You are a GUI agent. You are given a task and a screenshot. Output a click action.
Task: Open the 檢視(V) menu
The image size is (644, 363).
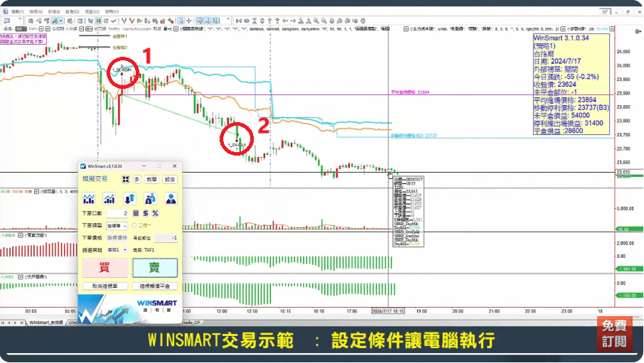(36, 11)
